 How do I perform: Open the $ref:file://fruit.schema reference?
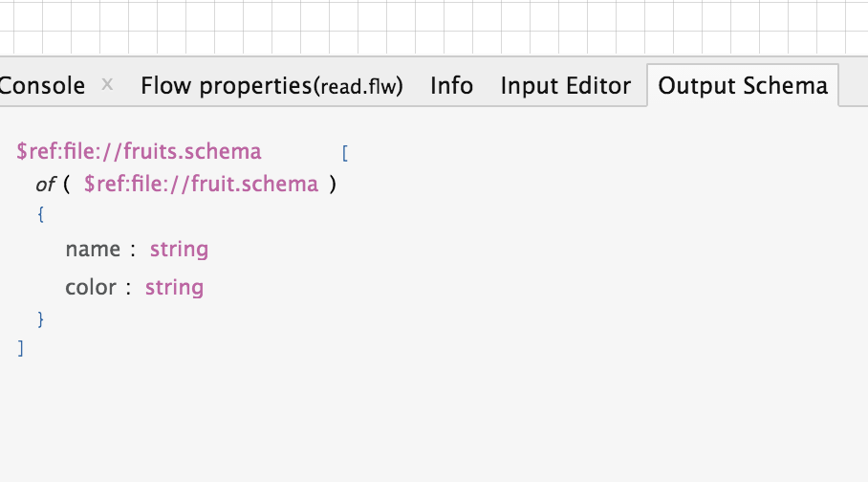(x=201, y=184)
